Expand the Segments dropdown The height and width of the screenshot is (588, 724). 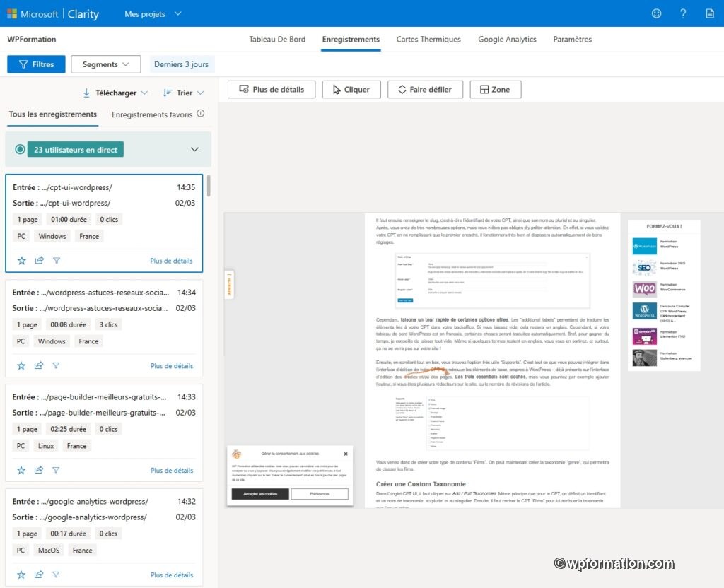point(106,64)
